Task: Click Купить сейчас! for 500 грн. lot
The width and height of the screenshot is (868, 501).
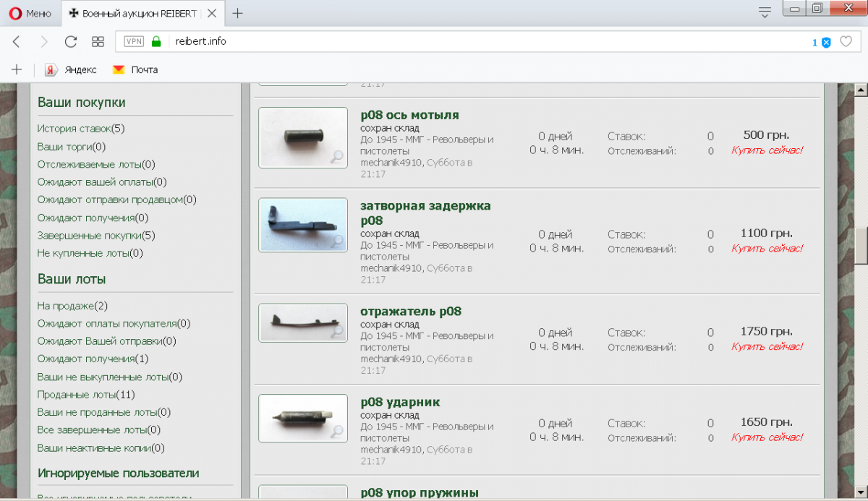Action: point(767,150)
